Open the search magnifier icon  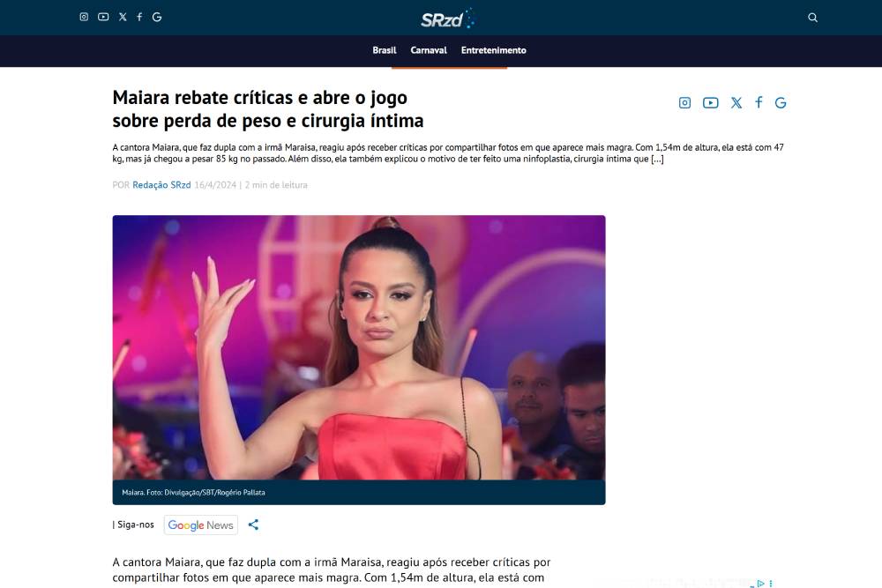813,18
